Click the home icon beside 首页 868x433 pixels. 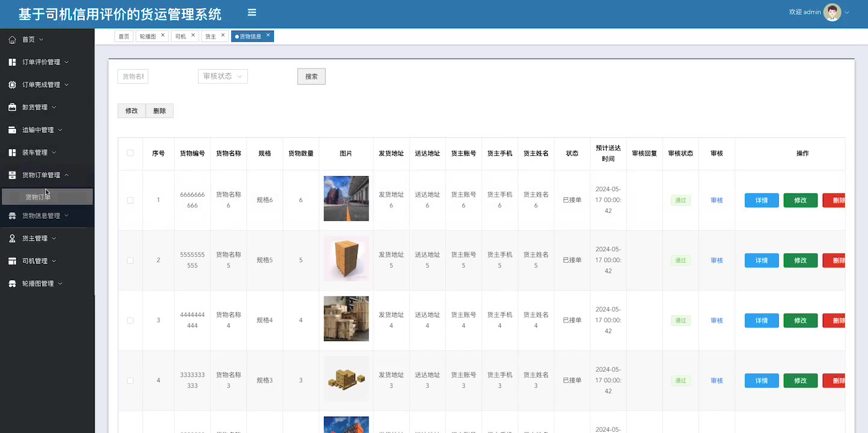pos(12,40)
